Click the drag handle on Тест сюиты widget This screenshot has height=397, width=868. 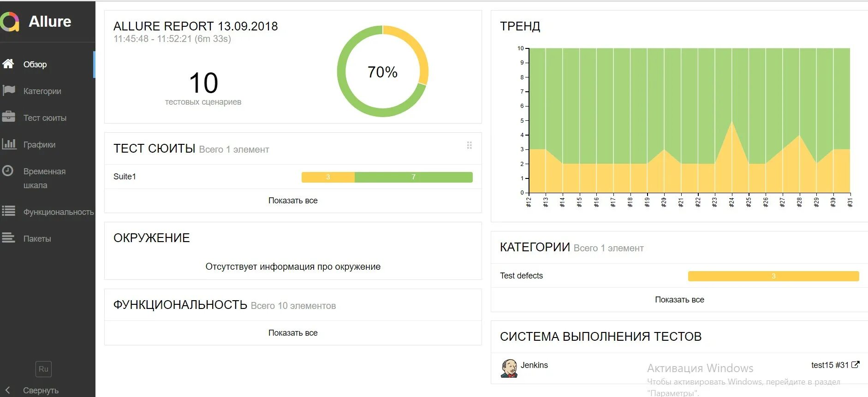pos(469,145)
